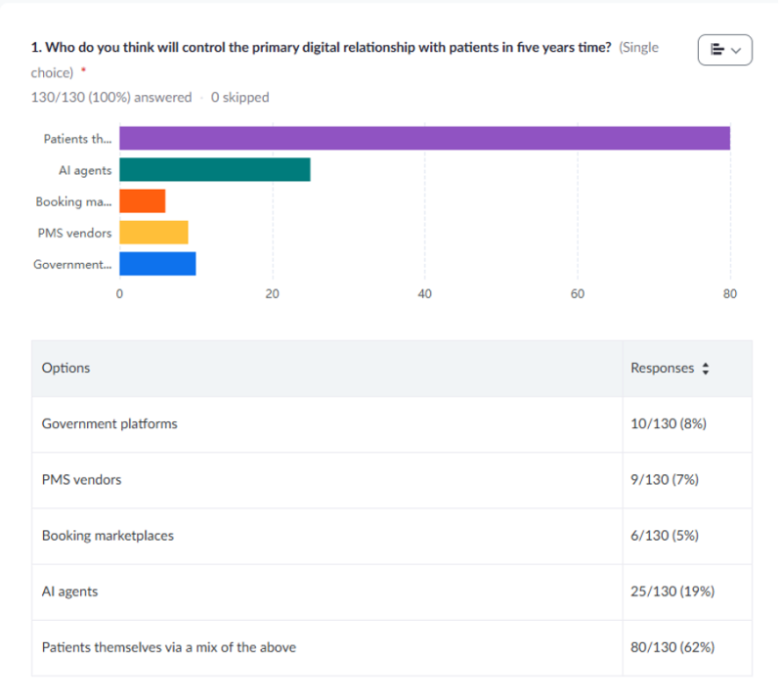
Task: Select "Patients themselves via a mix" table row
Action: tap(168, 647)
